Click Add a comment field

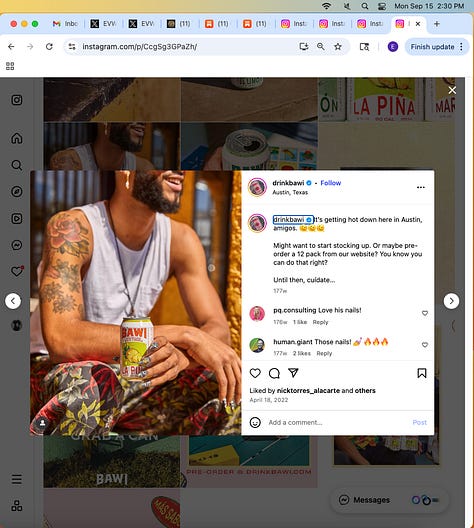click(337, 422)
